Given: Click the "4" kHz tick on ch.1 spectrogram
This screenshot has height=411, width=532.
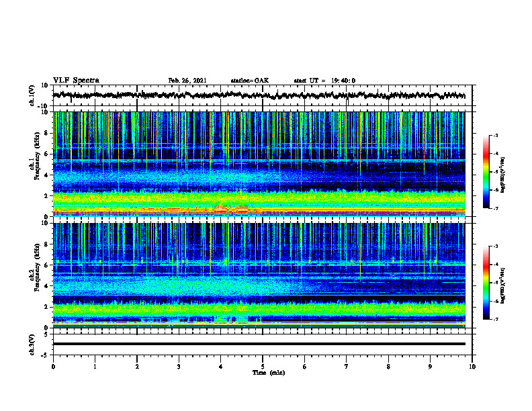Looking at the screenshot, I should [x=46, y=175].
